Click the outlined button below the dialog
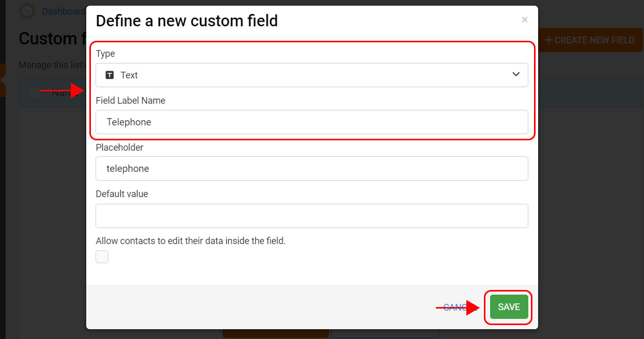644x339 pixels. (385, 333)
